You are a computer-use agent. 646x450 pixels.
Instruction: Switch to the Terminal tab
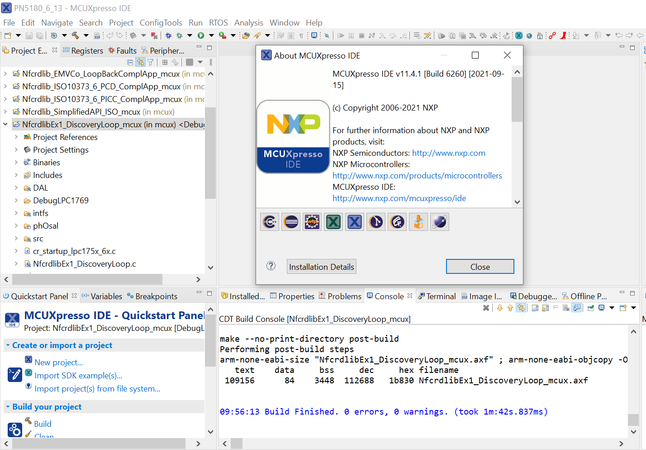point(437,296)
